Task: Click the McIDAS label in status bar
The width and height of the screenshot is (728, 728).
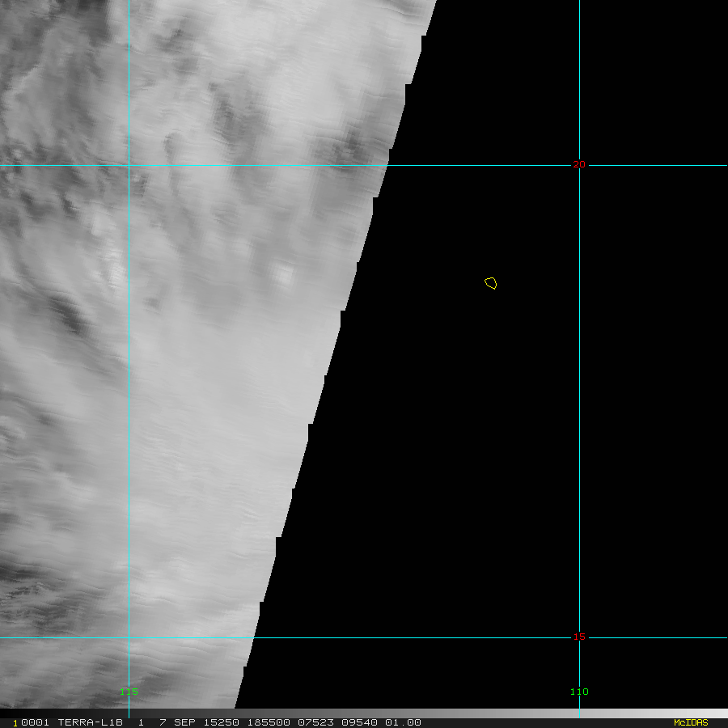Action: (690, 722)
